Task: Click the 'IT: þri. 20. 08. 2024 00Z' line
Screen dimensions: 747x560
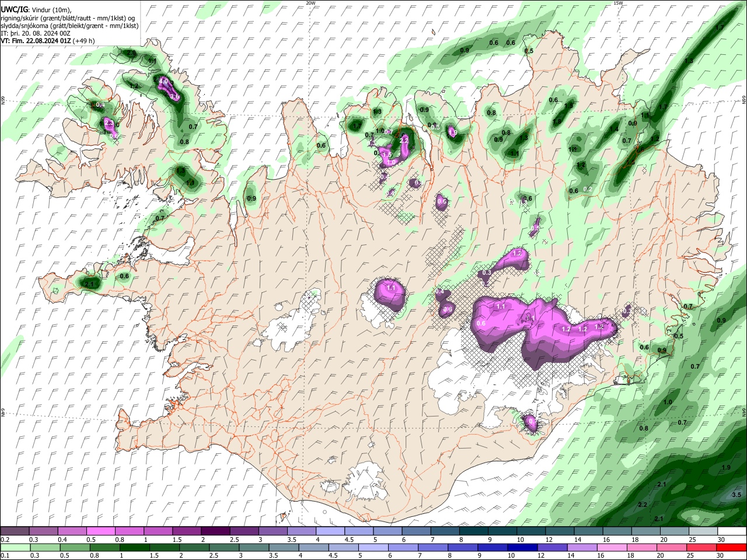Action: tap(35, 33)
